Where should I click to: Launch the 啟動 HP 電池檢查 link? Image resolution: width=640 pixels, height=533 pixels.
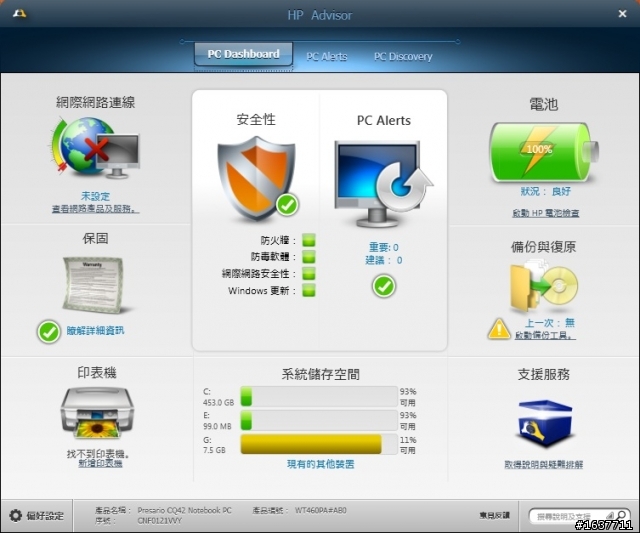[546, 213]
